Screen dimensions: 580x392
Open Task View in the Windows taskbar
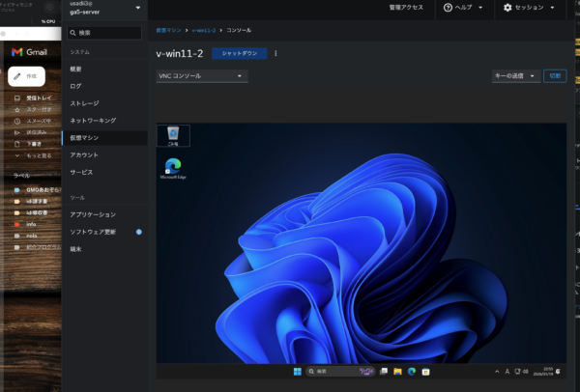[x=384, y=371]
